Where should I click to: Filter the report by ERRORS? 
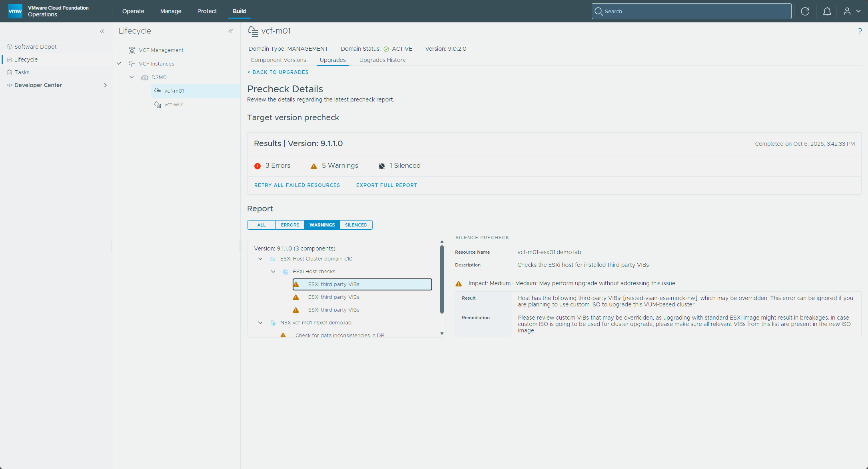click(x=290, y=225)
